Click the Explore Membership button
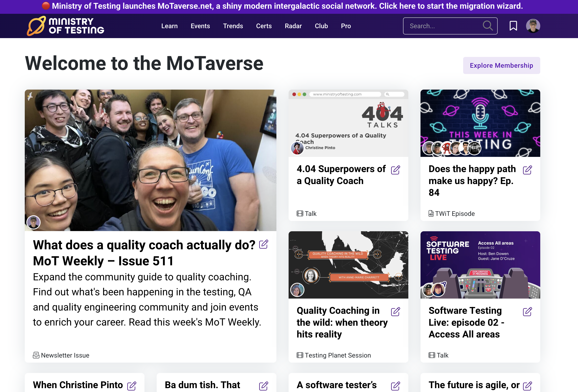The height and width of the screenshot is (392, 578). click(501, 65)
